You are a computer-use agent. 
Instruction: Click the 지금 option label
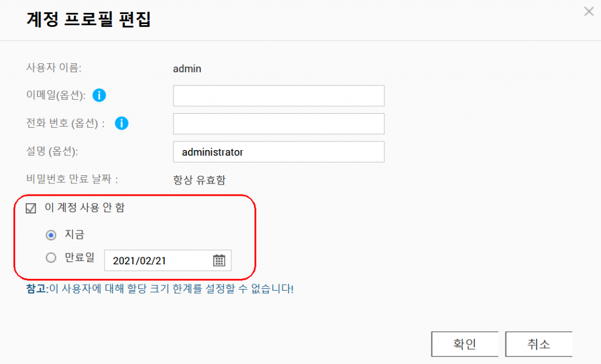pyautogui.click(x=75, y=234)
